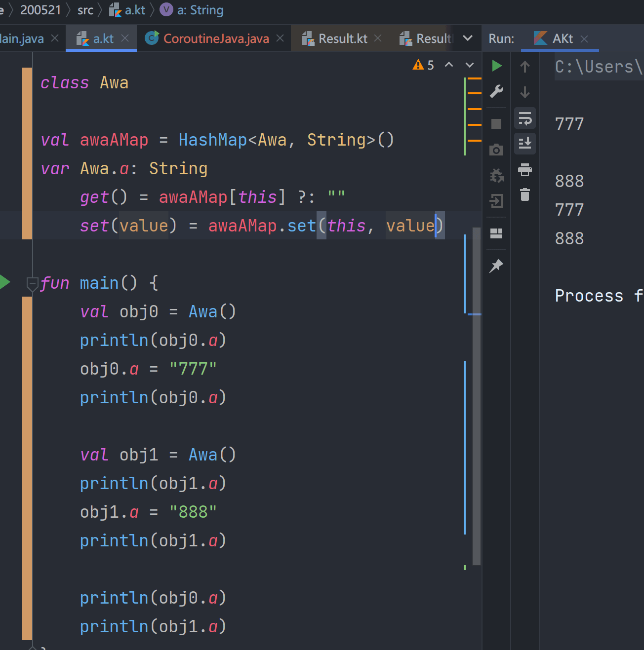The height and width of the screenshot is (650, 644).
Task: Close the CoroutineJava.java tab
Action: pos(280,38)
